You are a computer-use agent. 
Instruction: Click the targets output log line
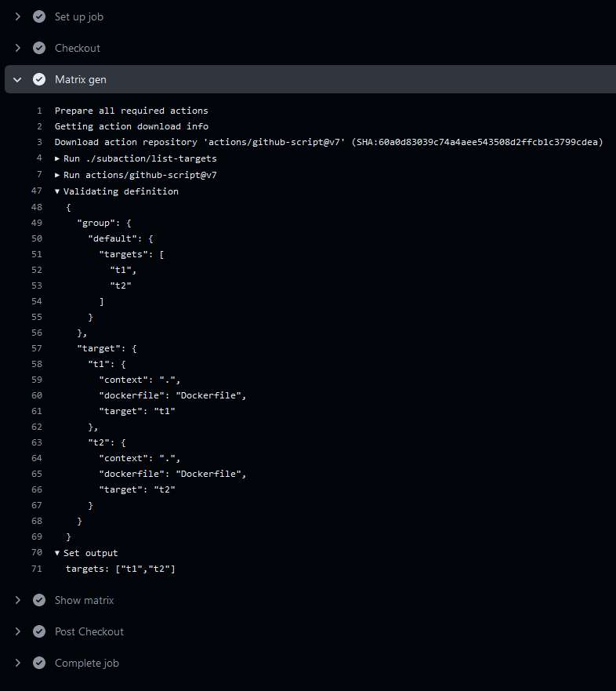point(120,569)
